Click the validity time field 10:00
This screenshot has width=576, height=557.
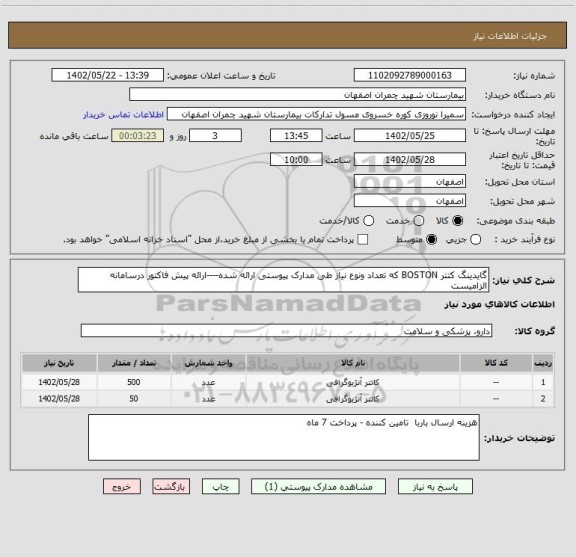[296, 159]
